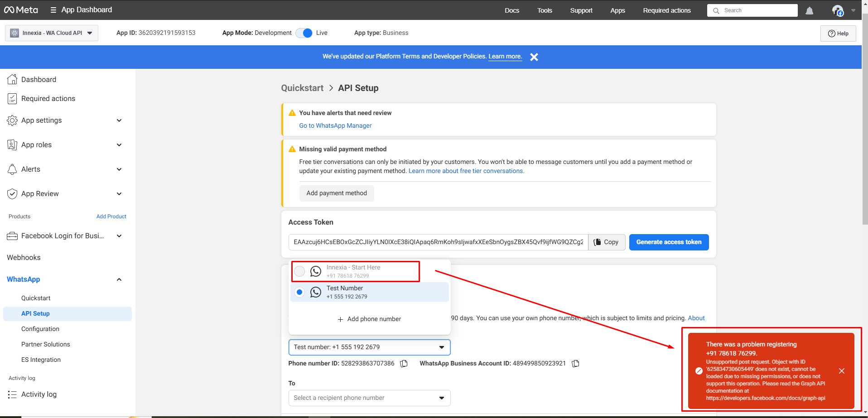Open Tools in the top navigation
The height and width of the screenshot is (418, 868).
click(x=545, y=10)
